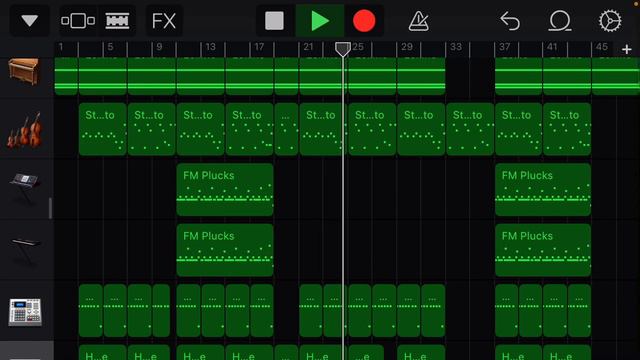Select first drum machine region at bar 3
The width and height of the screenshot is (640, 360).
pyautogui.click(x=91, y=311)
